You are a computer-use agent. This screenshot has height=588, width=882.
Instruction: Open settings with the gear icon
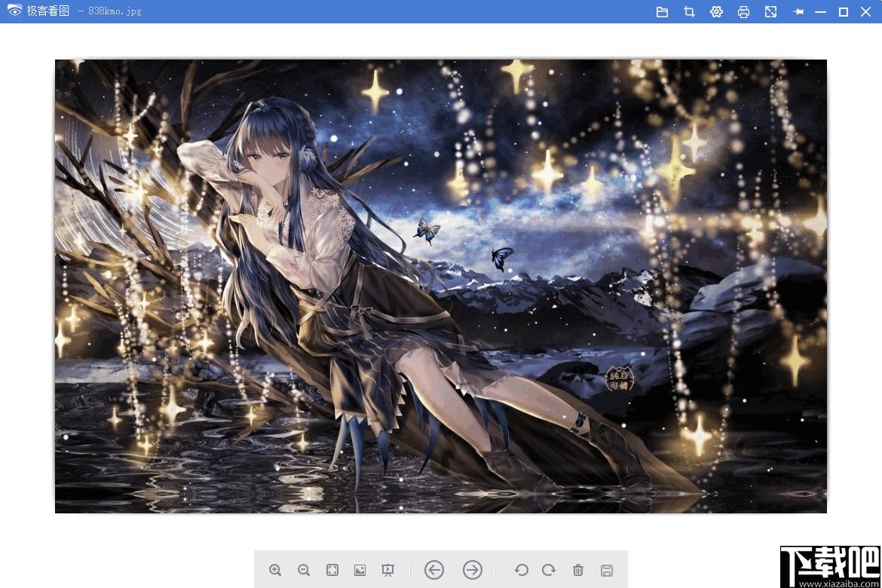[x=716, y=12]
